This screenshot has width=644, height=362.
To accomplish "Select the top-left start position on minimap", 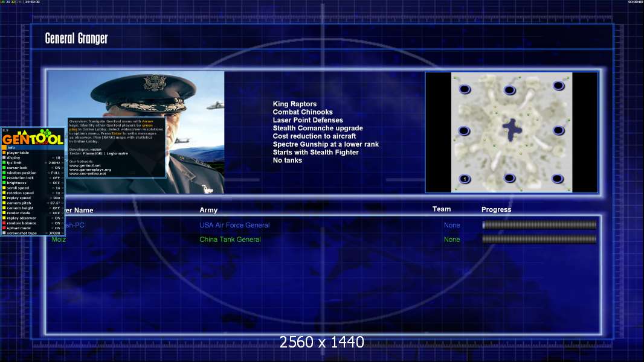I will 465,89.
